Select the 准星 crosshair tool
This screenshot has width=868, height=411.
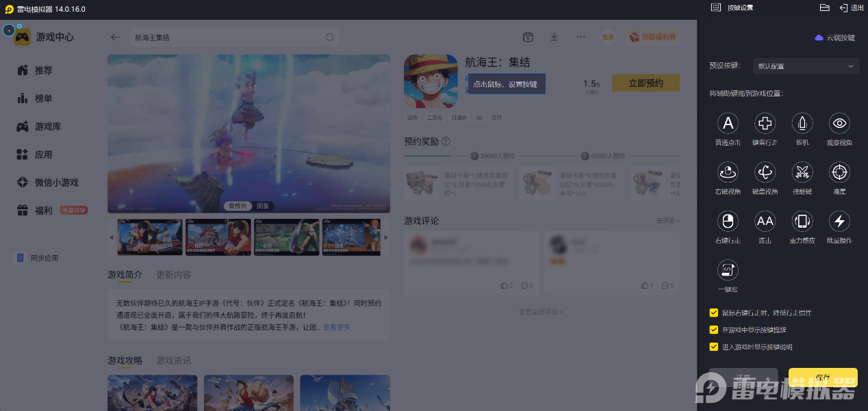(839, 172)
